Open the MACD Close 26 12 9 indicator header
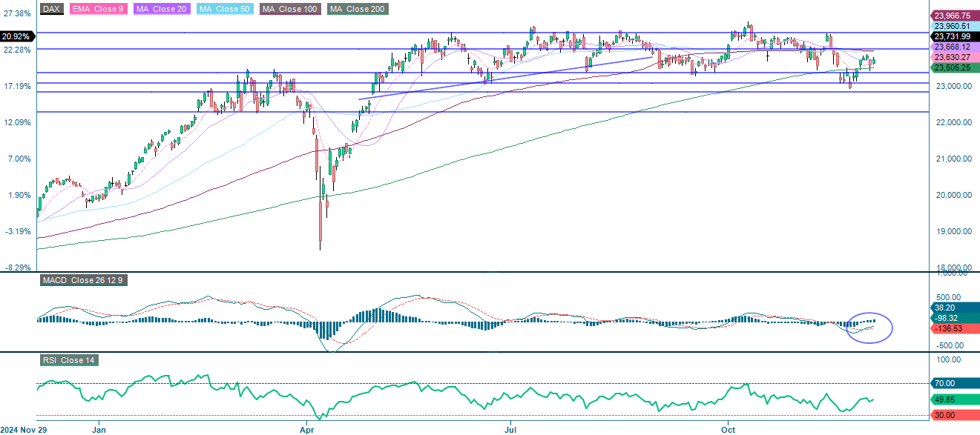This screenshot has height=435, width=980. point(83,280)
